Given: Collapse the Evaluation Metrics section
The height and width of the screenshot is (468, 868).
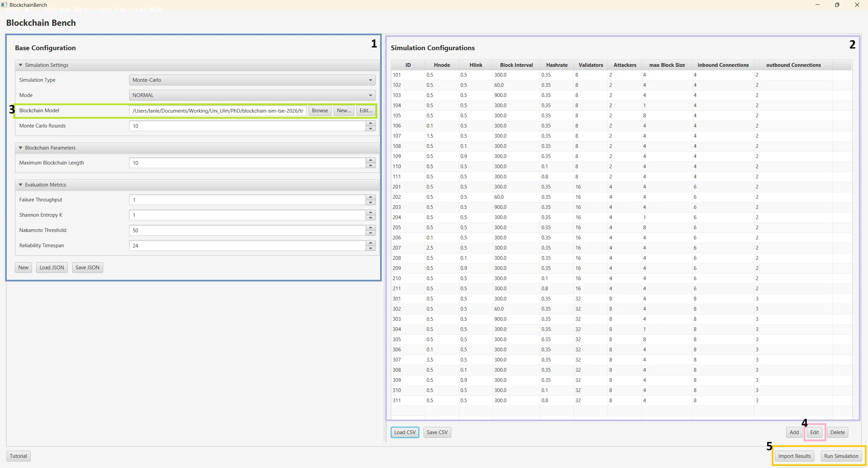Looking at the screenshot, I should tap(20, 185).
